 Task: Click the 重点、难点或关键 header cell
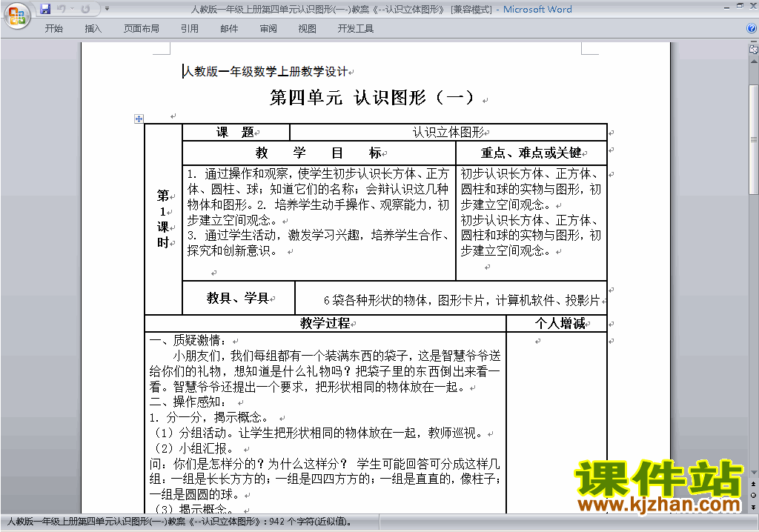(531, 153)
